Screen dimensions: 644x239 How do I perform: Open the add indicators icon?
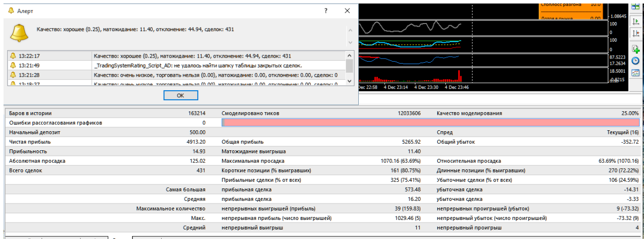(635, 49)
